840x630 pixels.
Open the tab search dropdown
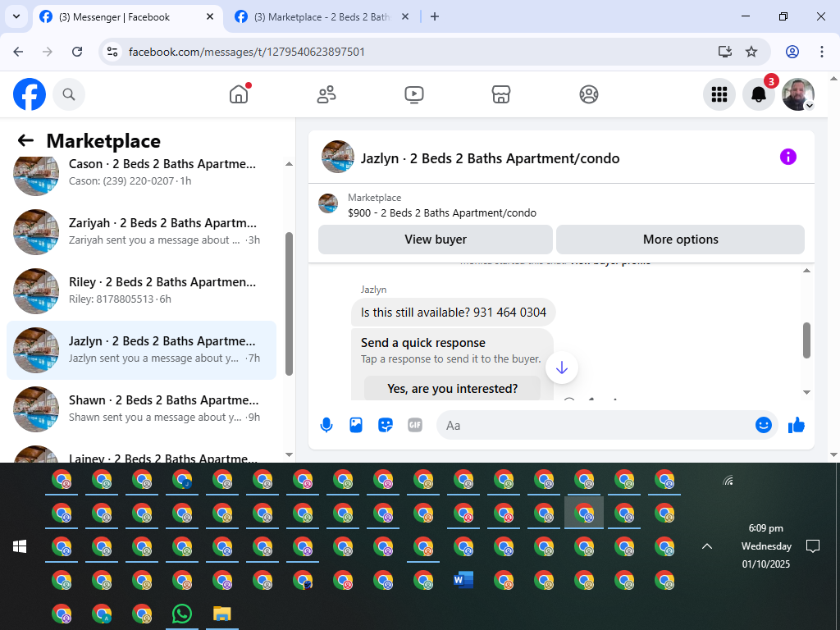pos(16,16)
